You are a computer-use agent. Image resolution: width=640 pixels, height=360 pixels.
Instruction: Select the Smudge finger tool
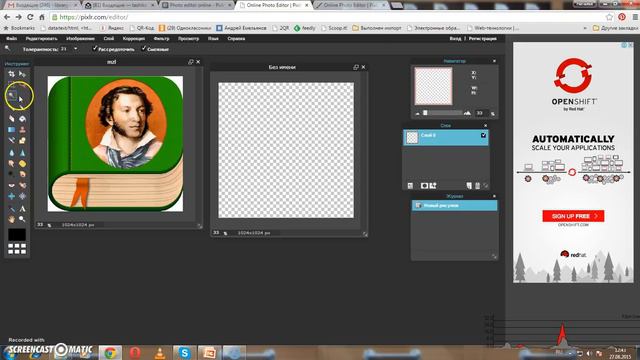pos(11,163)
